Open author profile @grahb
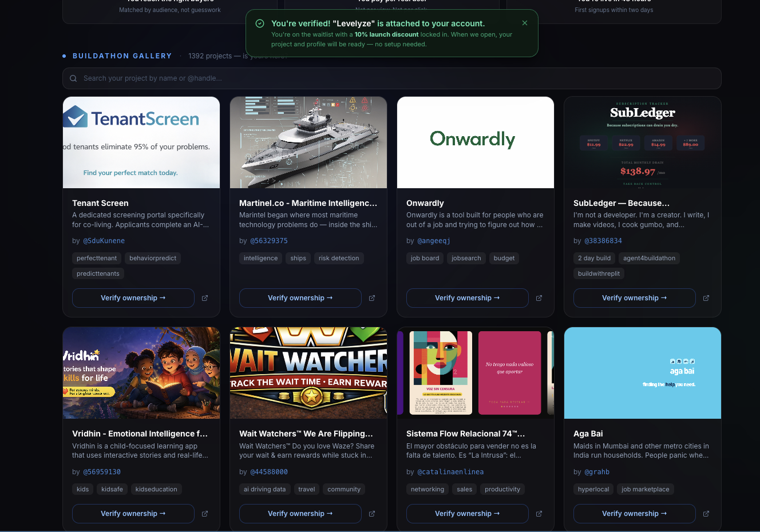Screen dimensions: 760x532 point(597,472)
